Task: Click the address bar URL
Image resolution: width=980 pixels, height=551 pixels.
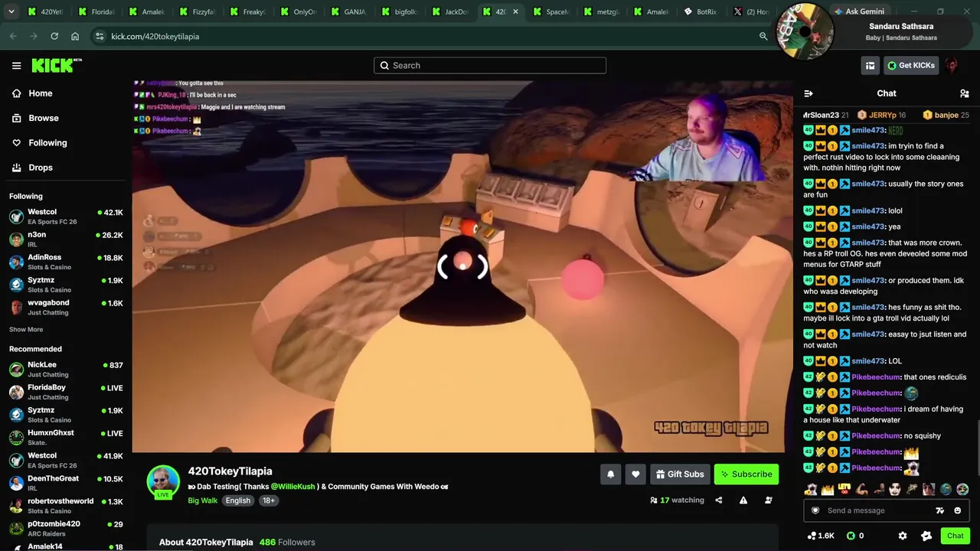Action: (x=155, y=37)
